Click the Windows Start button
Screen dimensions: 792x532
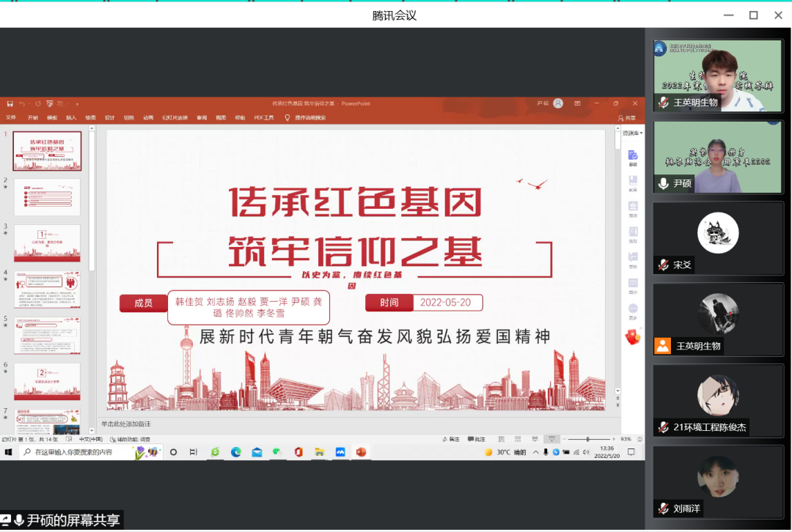(x=9, y=452)
